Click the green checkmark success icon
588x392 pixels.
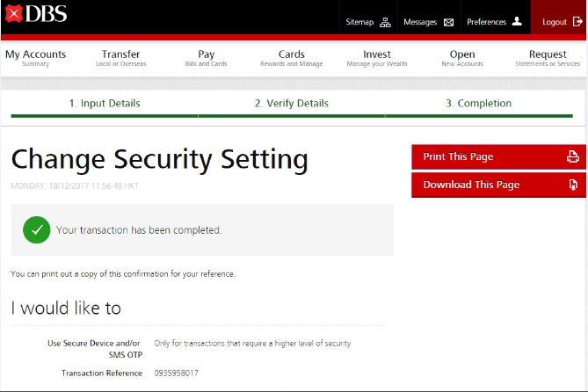click(36, 230)
